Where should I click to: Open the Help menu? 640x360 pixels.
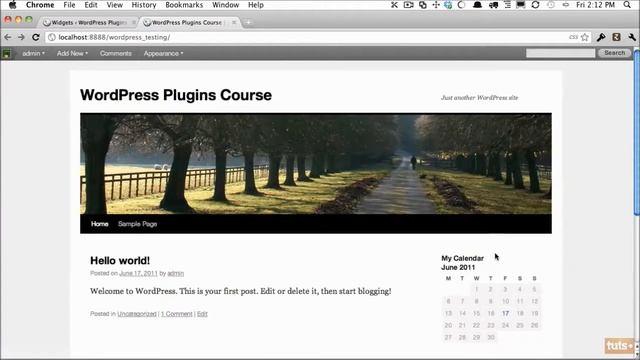(x=256, y=5)
